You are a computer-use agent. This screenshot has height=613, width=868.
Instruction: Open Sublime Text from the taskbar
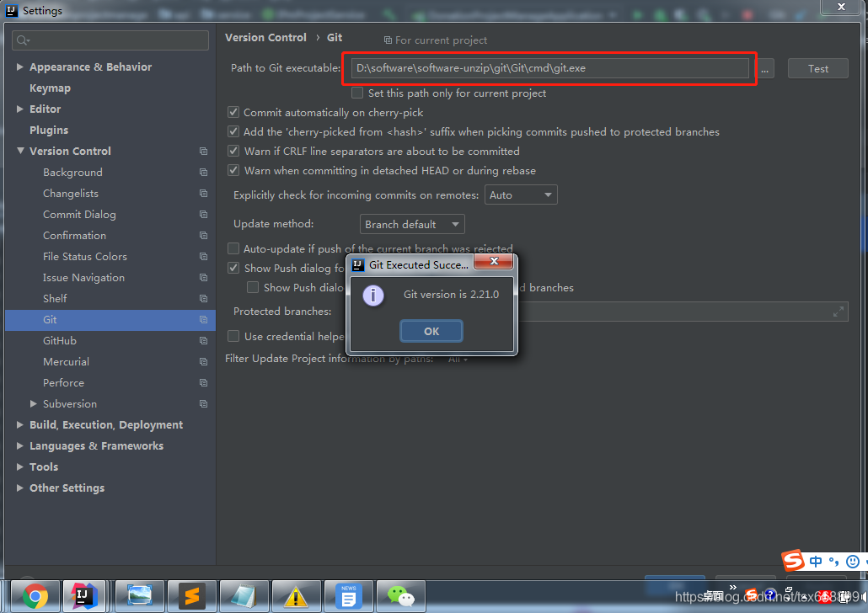pyautogui.click(x=191, y=596)
